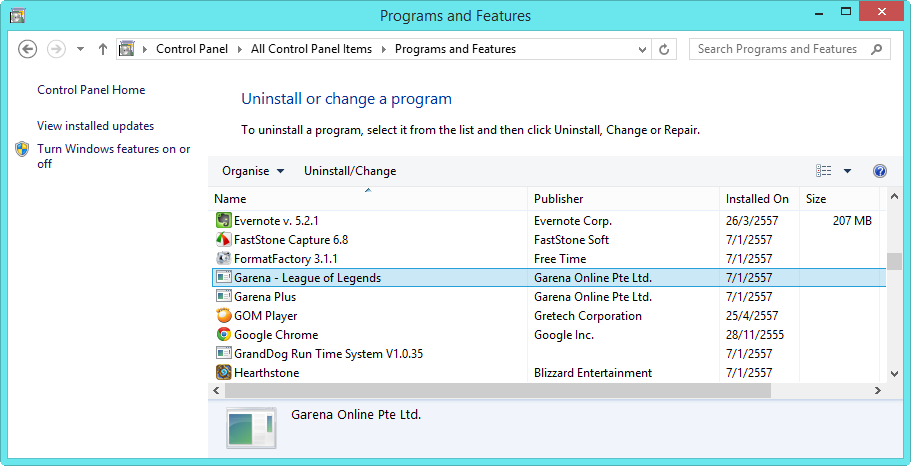Click the search magnifier icon
Screen dimensions: 911x466
(876, 49)
